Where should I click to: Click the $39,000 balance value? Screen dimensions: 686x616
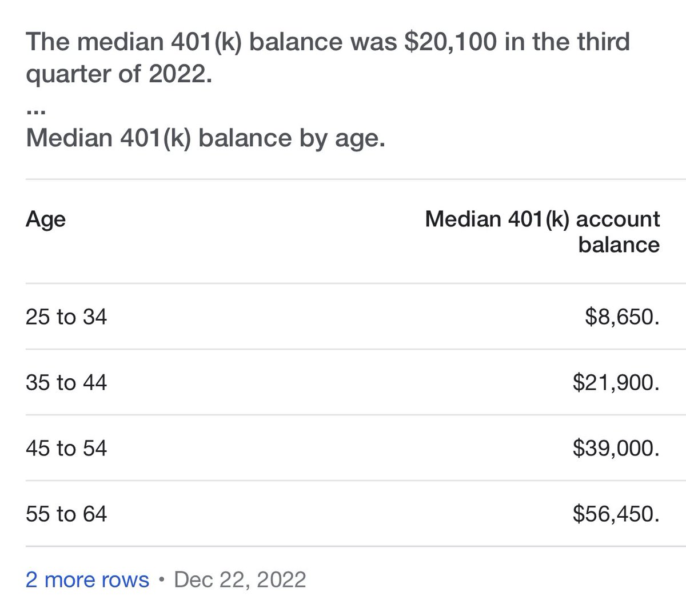(616, 448)
